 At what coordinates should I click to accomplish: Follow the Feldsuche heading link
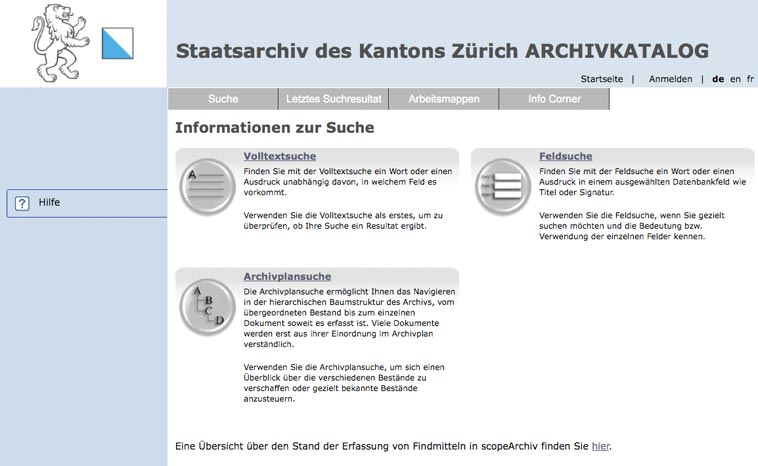566,156
